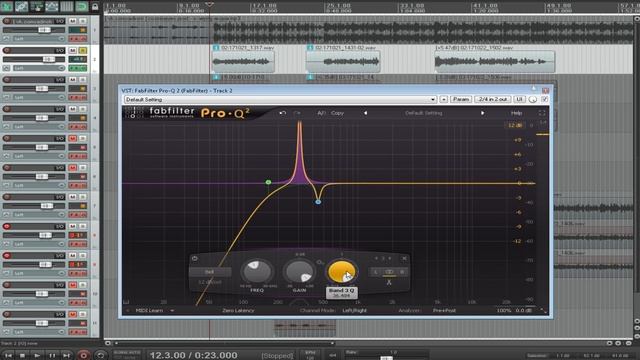Delete selected band with X icon

(404, 258)
